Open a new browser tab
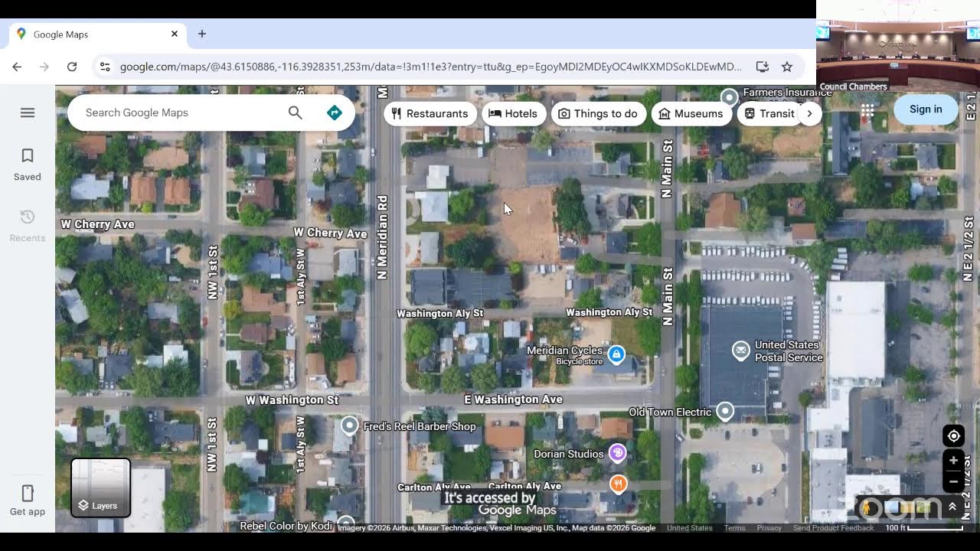 click(202, 34)
